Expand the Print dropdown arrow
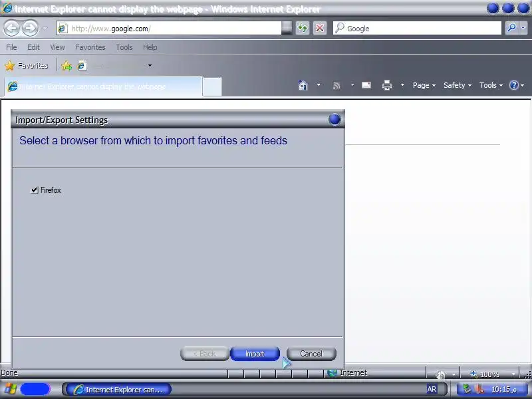Viewport: 532px width, 399px height. click(x=402, y=85)
